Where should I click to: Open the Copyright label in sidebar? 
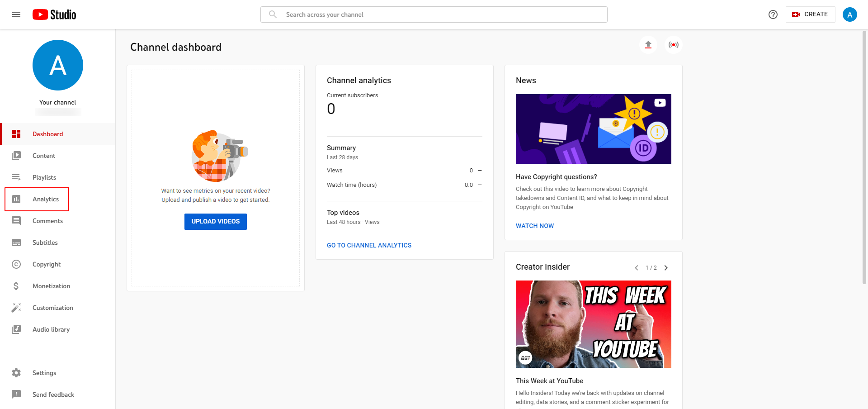click(47, 264)
